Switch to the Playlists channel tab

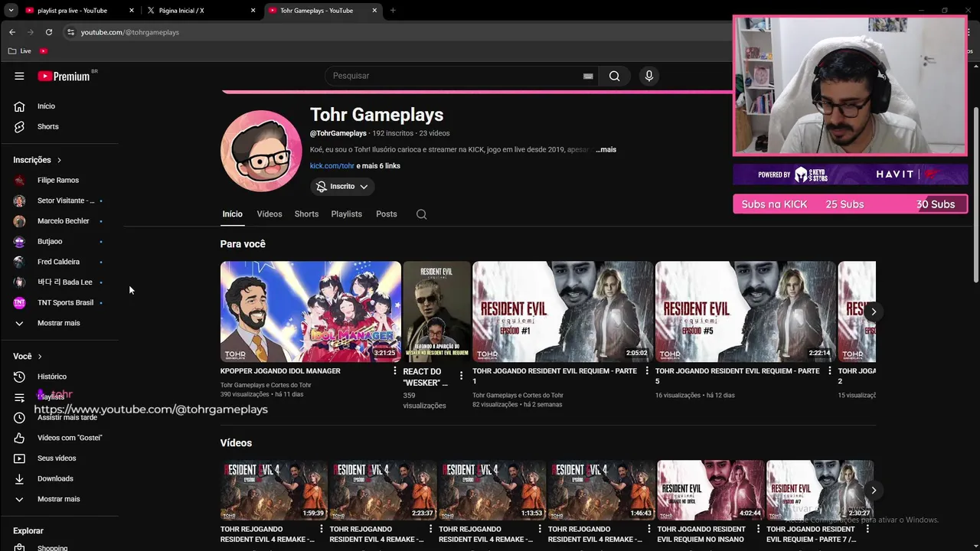346,214
